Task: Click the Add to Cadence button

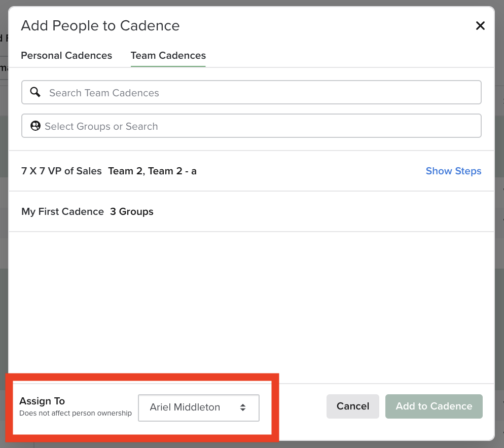Action: 434,406
